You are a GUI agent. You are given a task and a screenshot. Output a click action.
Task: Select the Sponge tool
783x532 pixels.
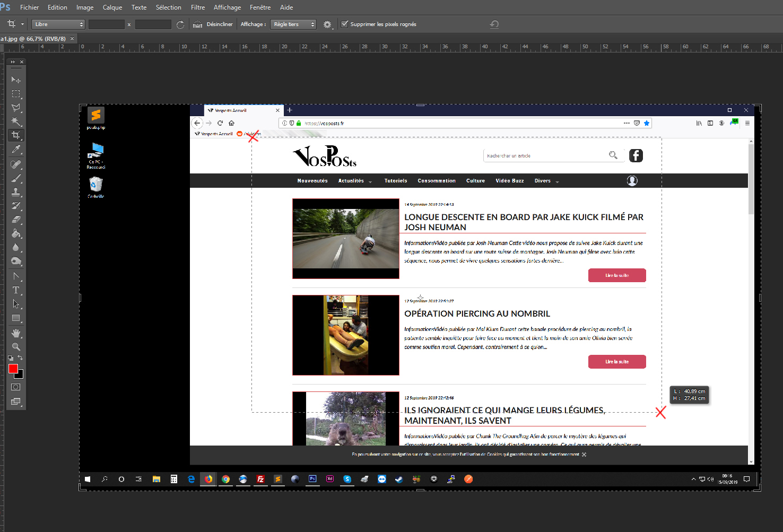[16, 261]
